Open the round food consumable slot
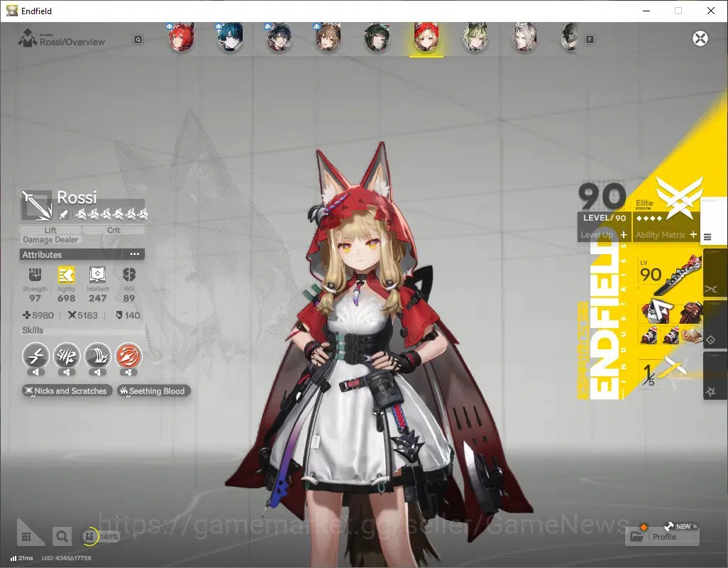This screenshot has height=568, width=728. point(692,335)
